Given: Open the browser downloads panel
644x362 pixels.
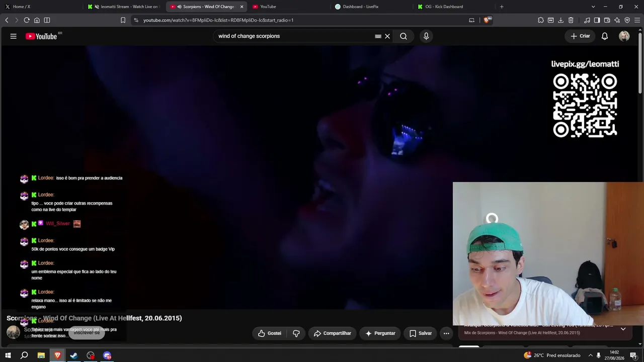Looking at the screenshot, I should (561, 20).
